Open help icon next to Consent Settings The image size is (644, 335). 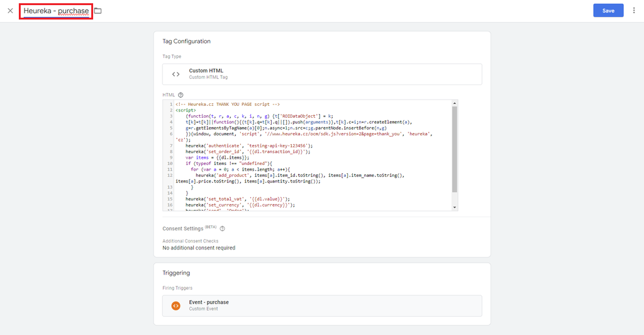pyautogui.click(x=222, y=229)
